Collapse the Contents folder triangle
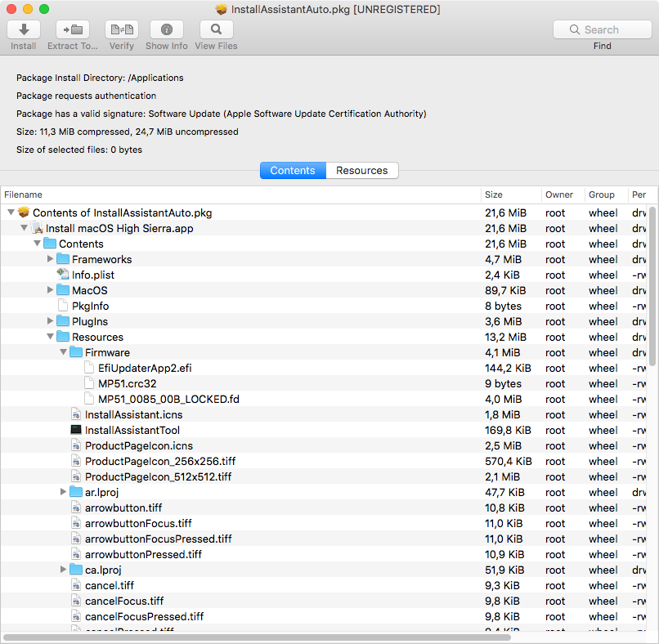The width and height of the screenshot is (659, 644). (38, 244)
